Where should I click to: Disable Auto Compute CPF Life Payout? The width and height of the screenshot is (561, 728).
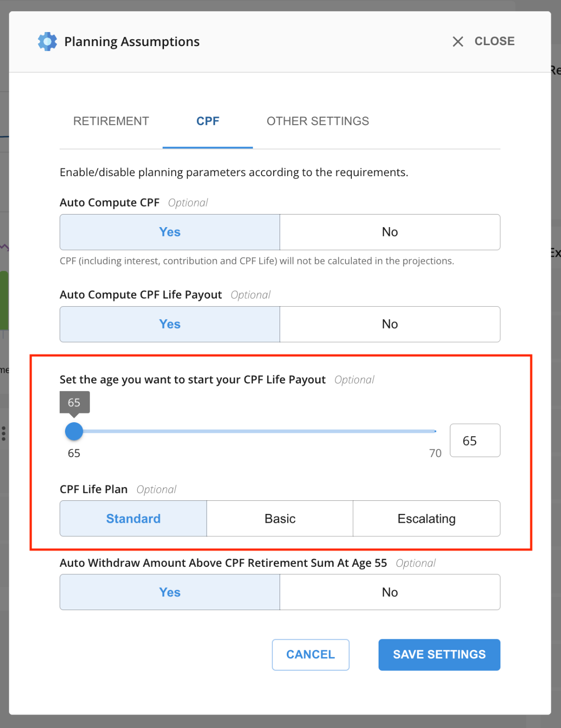(x=390, y=324)
